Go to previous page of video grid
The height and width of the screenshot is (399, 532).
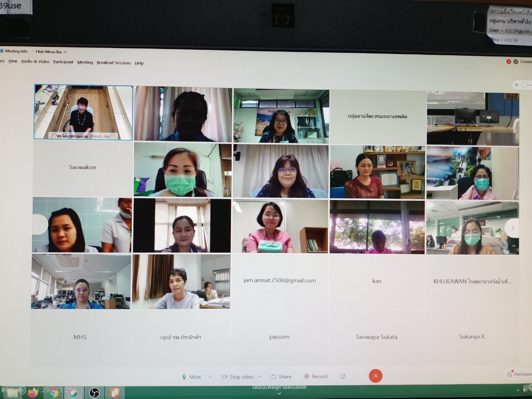coord(39,225)
